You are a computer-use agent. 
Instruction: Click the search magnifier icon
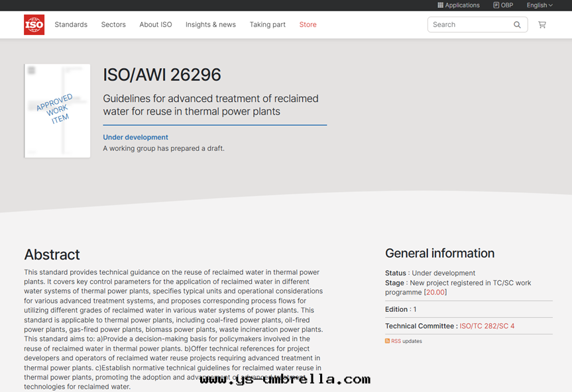[x=517, y=24]
